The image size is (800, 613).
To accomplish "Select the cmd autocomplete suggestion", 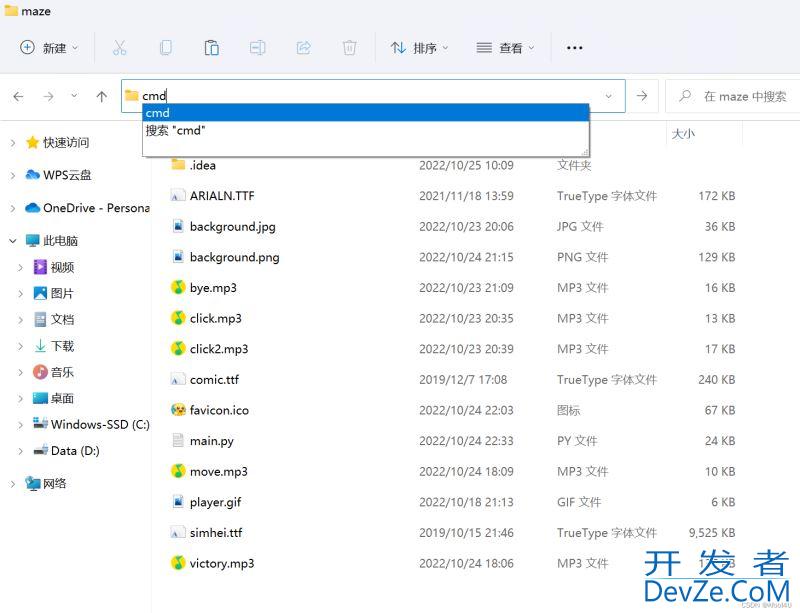I will (x=366, y=113).
